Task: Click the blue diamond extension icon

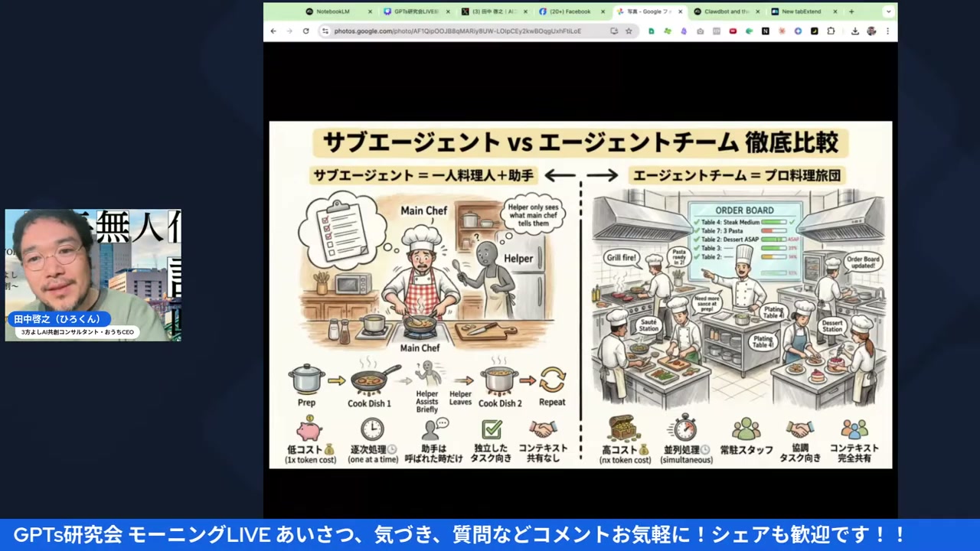Action: pos(798,31)
